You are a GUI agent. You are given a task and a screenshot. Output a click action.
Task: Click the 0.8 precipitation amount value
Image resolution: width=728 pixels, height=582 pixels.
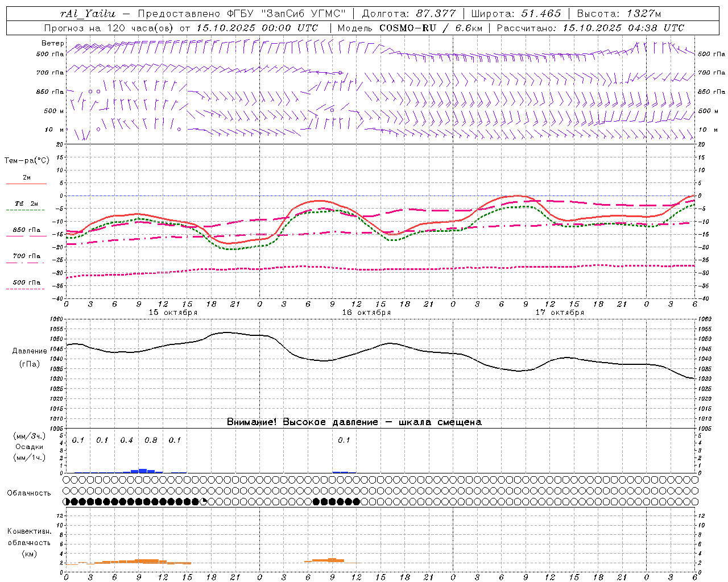[x=151, y=440]
